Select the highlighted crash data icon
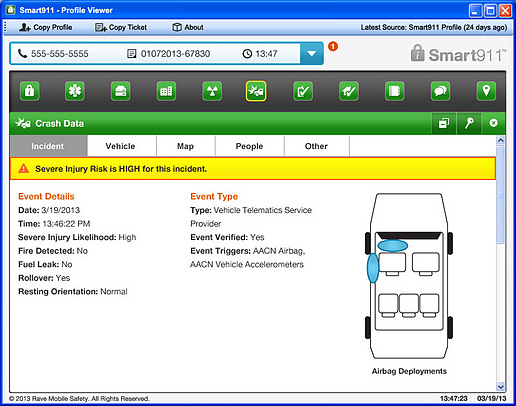 256,91
